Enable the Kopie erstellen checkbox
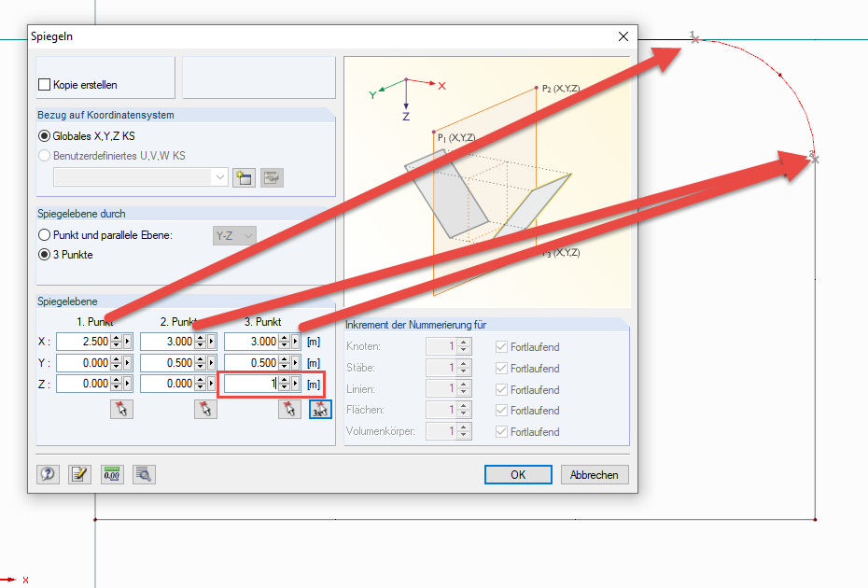The image size is (868, 588). [x=44, y=85]
